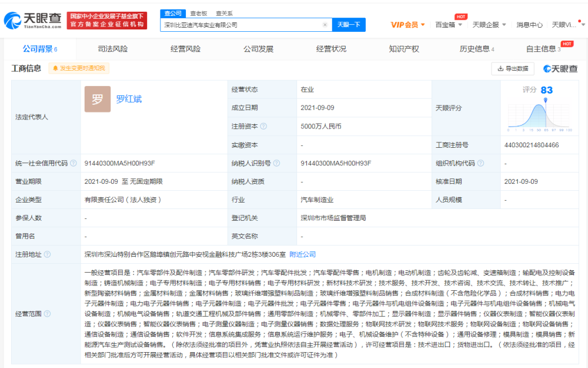Click the 工商信息 section heading
The height and width of the screenshot is (368, 588).
pos(26,68)
